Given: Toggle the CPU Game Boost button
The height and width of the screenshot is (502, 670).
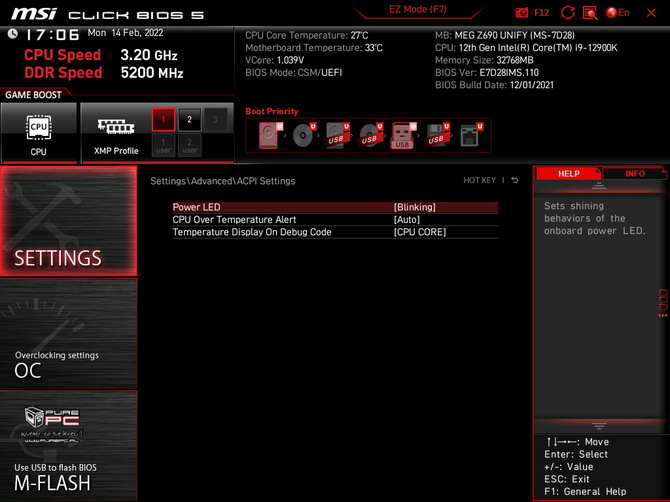Looking at the screenshot, I should pos(38,133).
